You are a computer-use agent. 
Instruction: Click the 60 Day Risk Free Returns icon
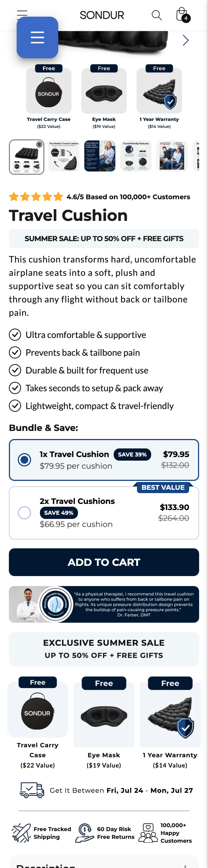tap(85, 832)
